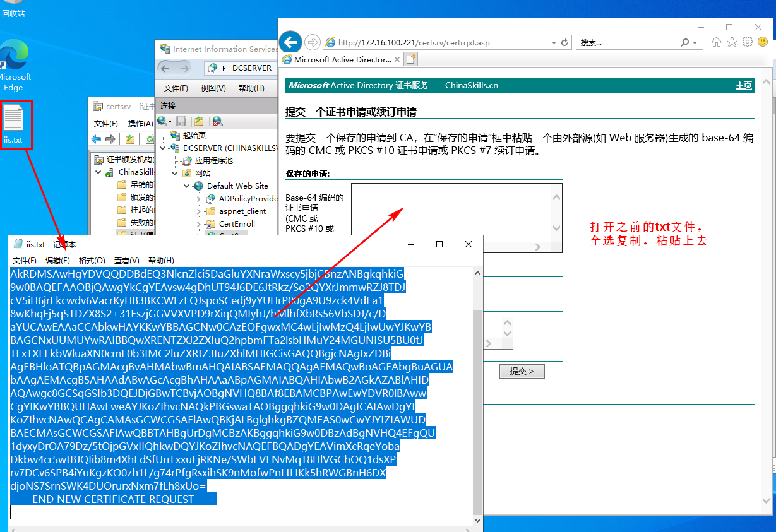776x532 pixels.
Task: Open 帮助(H) menu in IIS Manager
Action: pyautogui.click(x=251, y=88)
